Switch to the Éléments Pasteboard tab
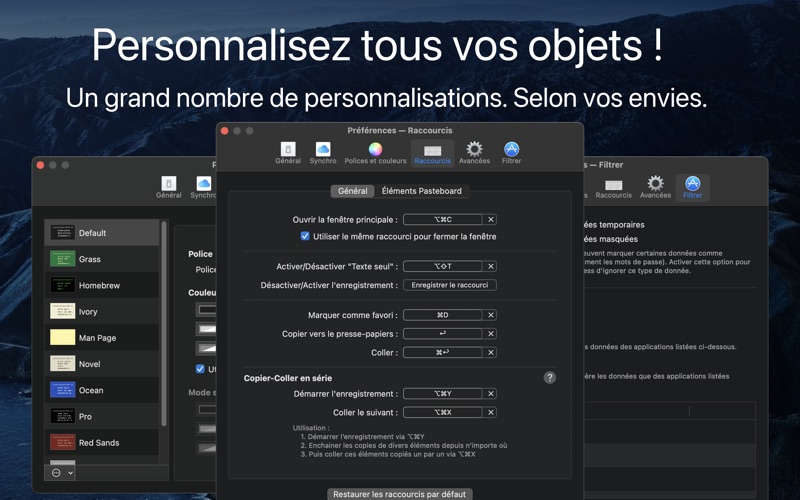 pos(421,191)
